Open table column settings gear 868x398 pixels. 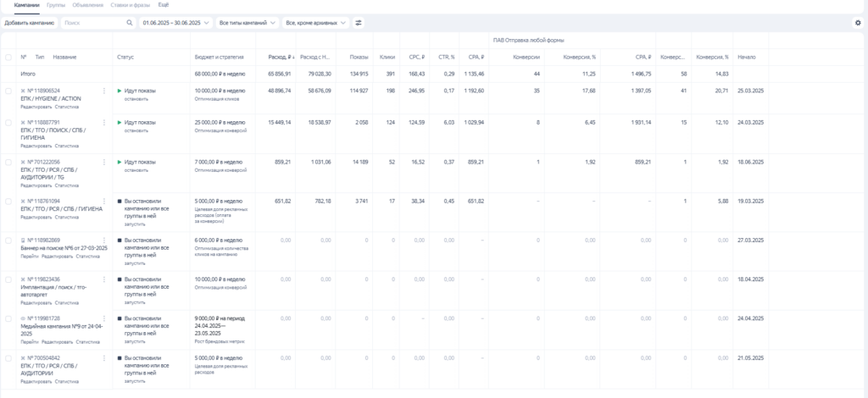tap(857, 23)
